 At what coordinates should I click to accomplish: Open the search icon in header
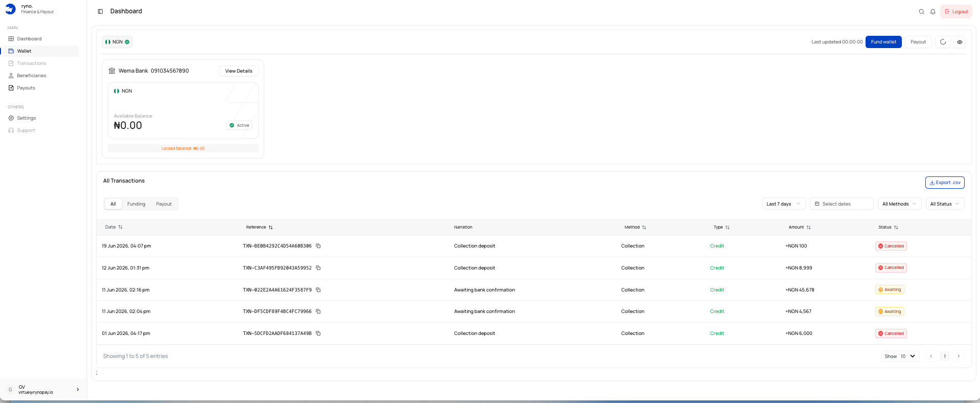pyautogui.click(x=921, y=12)
